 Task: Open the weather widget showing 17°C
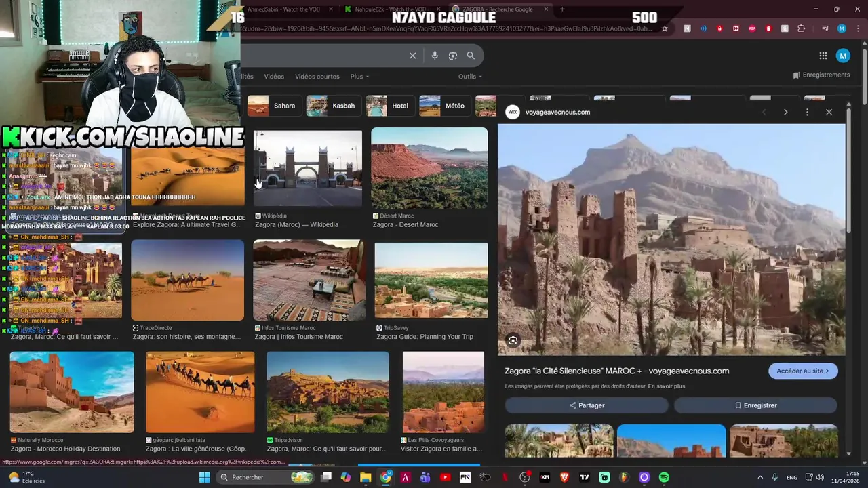[26, 477]
